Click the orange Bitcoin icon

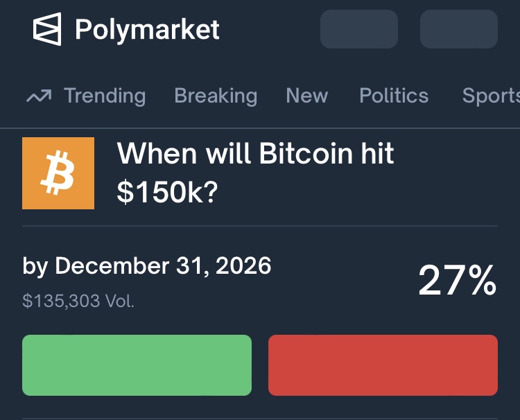coord(58,173)
